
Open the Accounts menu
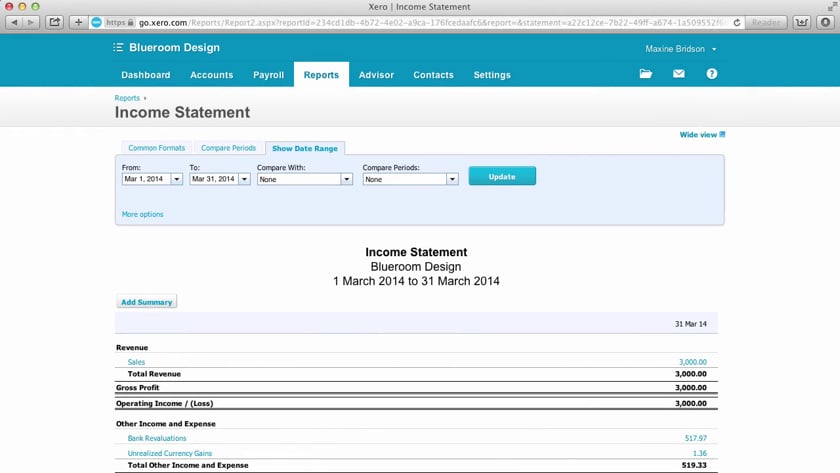[212, 75]
